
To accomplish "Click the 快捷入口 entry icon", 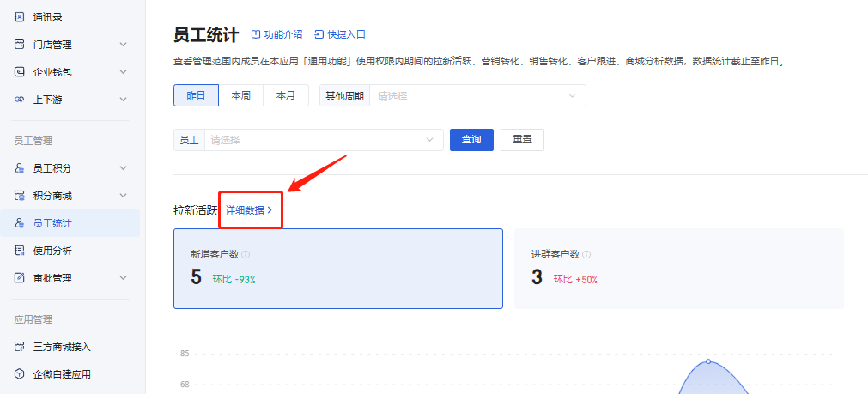I will (319, 34).
